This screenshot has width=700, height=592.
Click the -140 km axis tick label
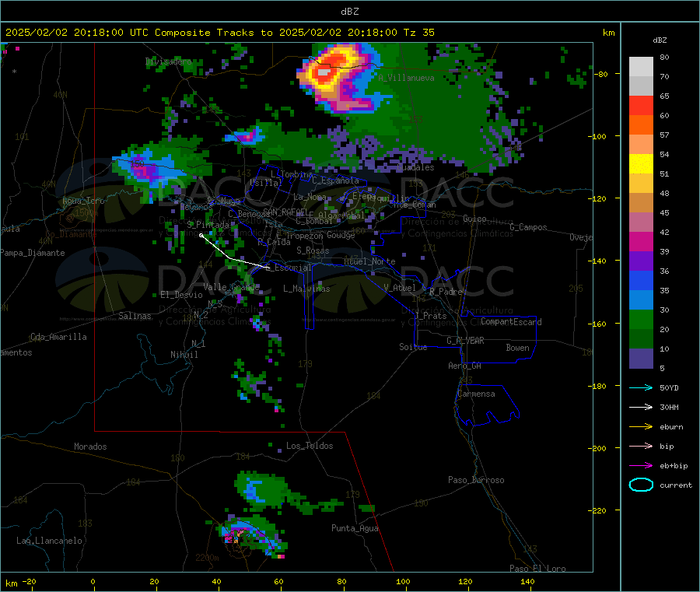pos(597,261)
